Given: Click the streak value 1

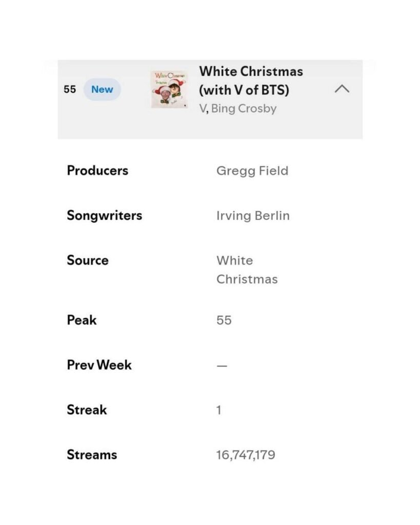Looking at the screenshot, I should click(x=218, y=410).
